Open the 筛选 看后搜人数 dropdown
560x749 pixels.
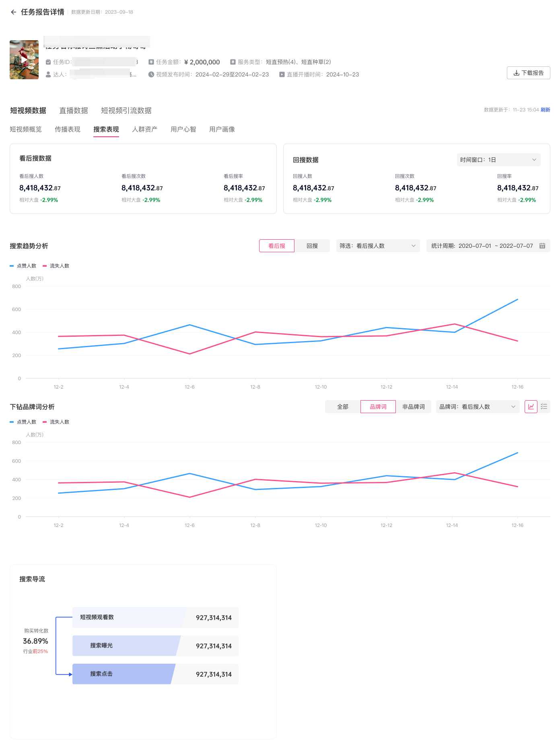tap(378, 246)
